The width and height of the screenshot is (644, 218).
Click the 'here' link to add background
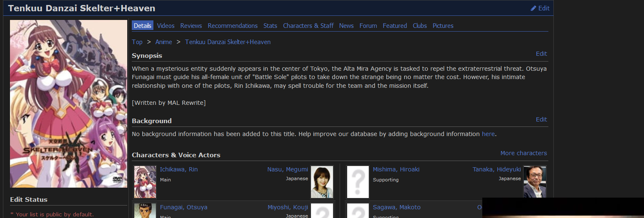click(489, 134)
